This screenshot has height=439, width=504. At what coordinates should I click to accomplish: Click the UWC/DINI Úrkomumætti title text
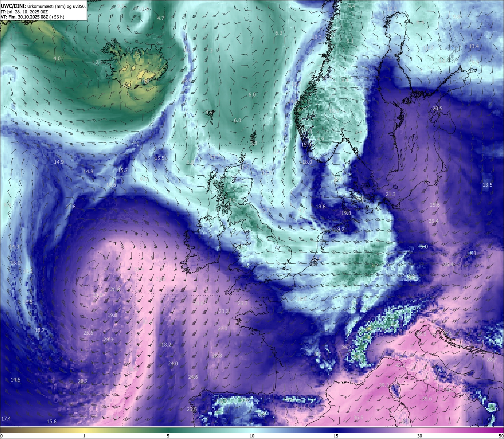point(43,6)
